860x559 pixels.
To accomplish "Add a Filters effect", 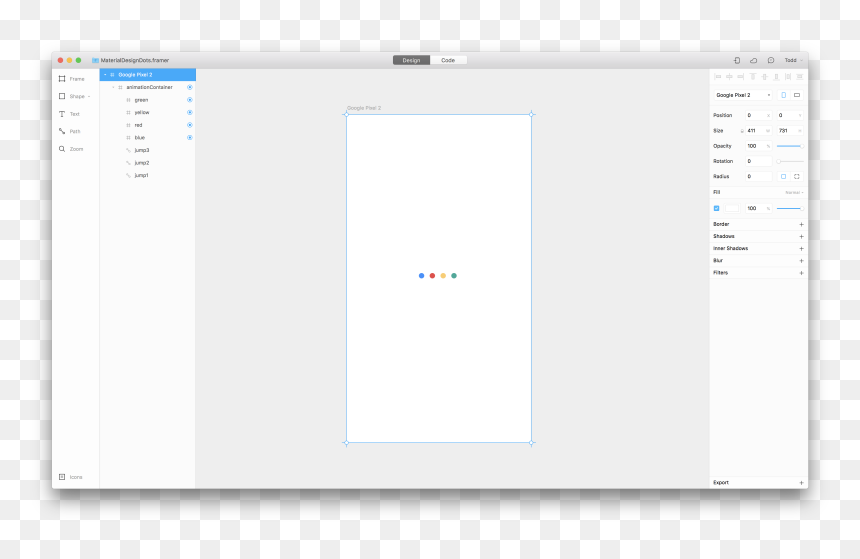I will point(801,273).
